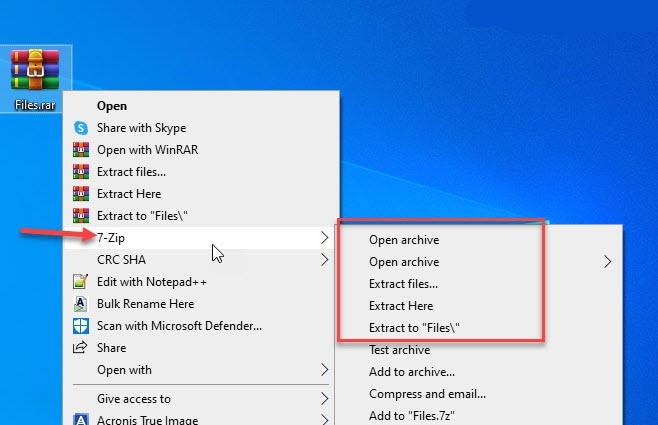Viewport: 658px width, 425px height.
Task: Expand the second Open archive submenu chevron
Action: click(x=608, y=262)
